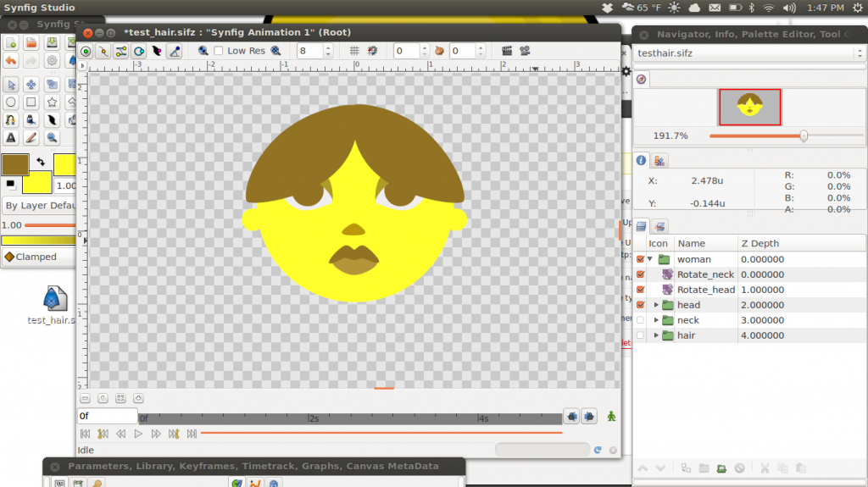Click the navigator zoom slider handle
This screenshot has width=868, height=487.
coord(804,136)
